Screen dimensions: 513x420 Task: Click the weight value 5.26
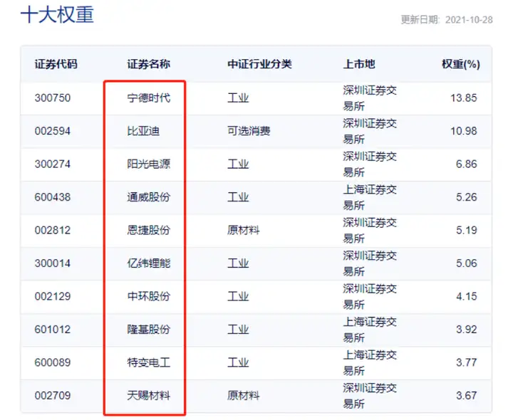coord(467,197)
